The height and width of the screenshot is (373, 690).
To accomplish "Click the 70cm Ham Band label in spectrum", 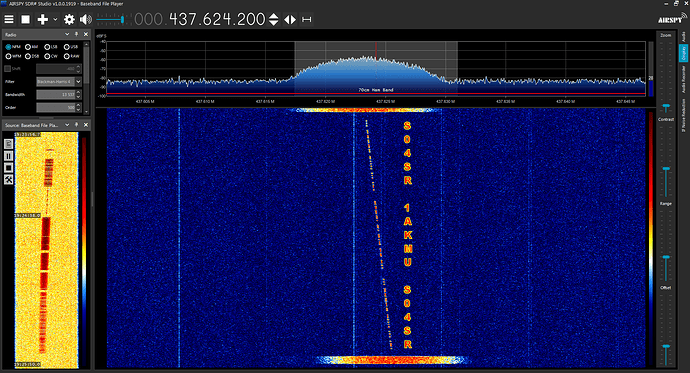I will (x=375, y=90).
